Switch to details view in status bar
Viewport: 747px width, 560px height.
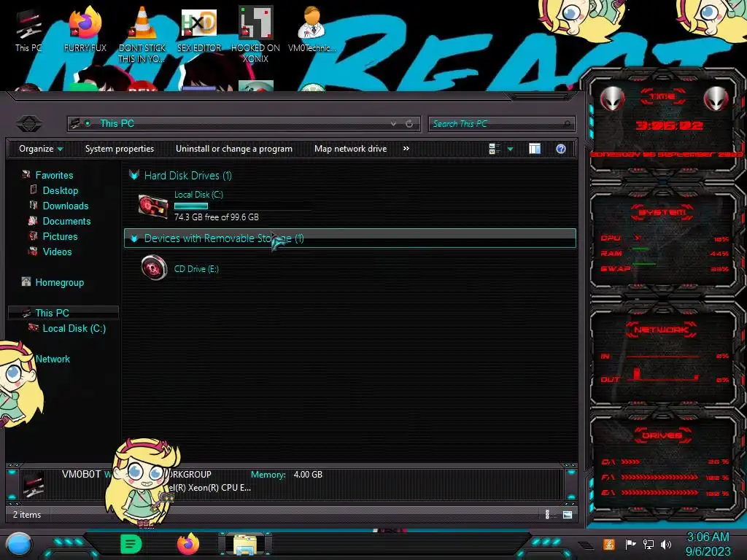[547, 514]
